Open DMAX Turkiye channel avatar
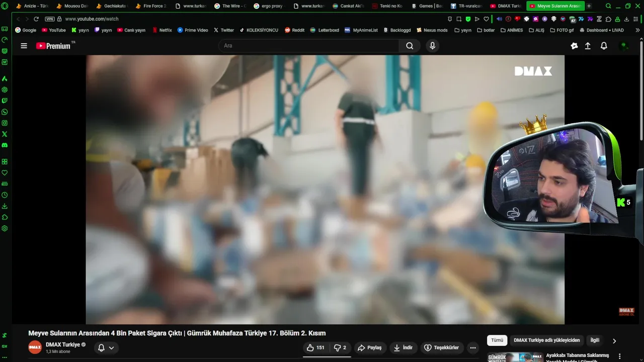Image resolution: width=644 pixels, height=362 pixels. 35,347
